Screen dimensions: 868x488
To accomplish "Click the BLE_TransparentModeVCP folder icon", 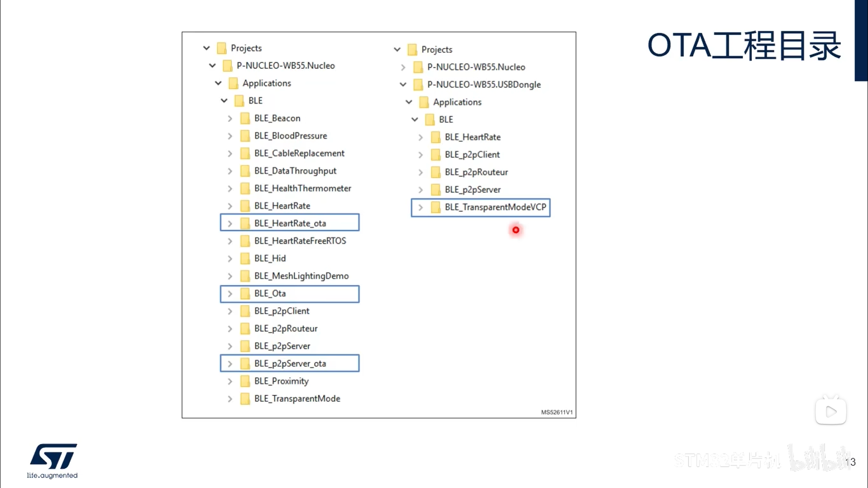I will point(435,207).
